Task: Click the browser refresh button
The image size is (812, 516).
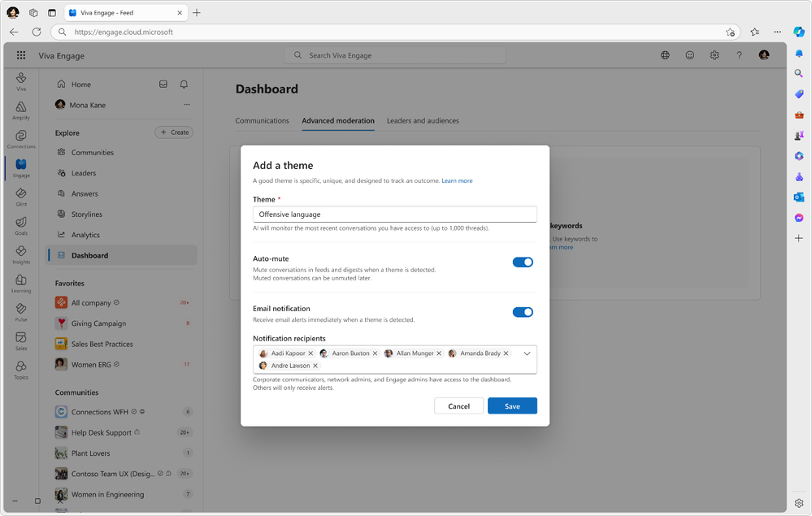Action: [x=37, y=32]
